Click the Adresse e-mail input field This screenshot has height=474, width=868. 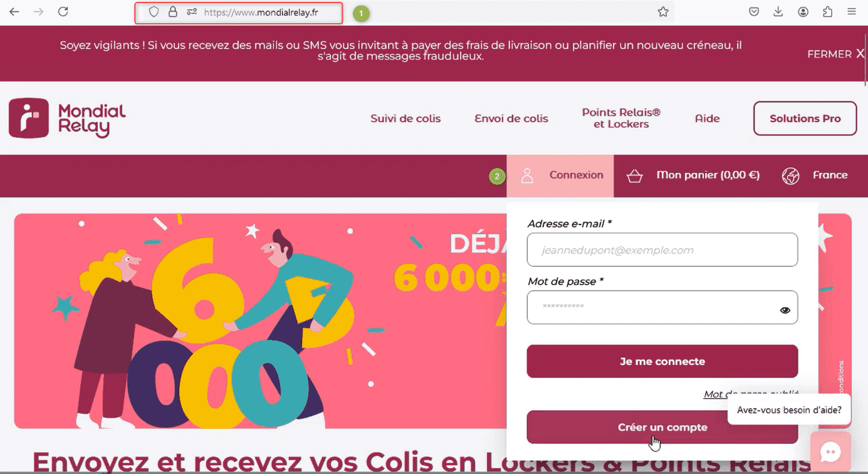coord(662,250)
